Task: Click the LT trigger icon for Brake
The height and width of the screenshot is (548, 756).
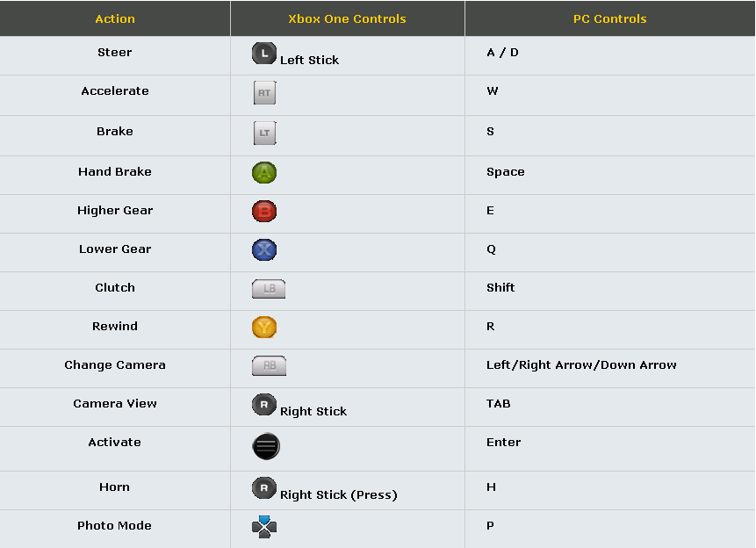Action: click(264, 133)
